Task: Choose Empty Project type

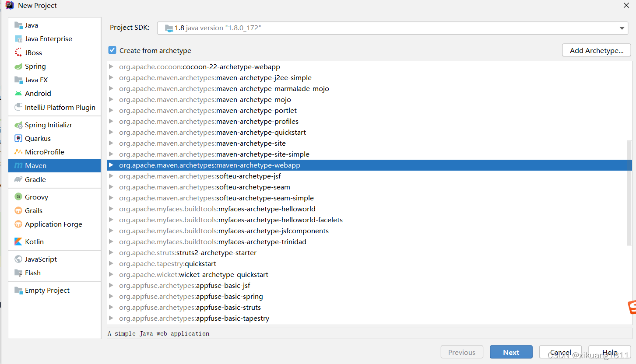Action: 55,290
